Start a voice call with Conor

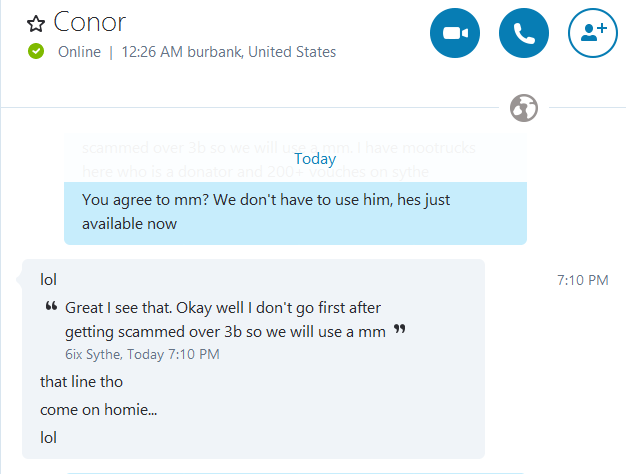pos(524,33)
